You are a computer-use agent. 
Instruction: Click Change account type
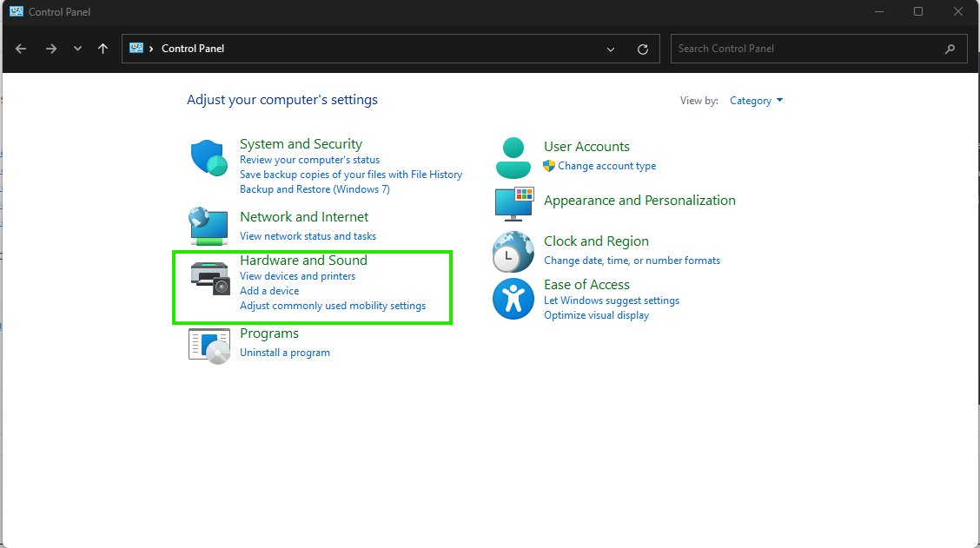coord(607,166)
